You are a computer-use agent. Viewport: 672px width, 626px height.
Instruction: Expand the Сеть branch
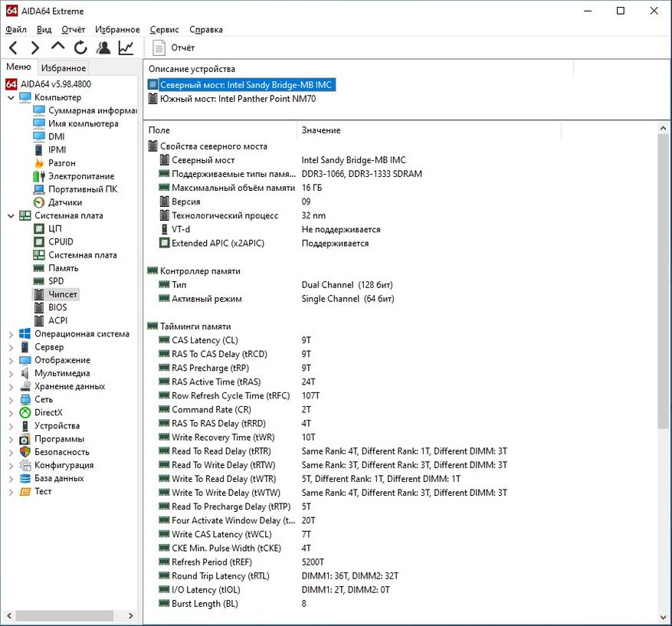11,400
